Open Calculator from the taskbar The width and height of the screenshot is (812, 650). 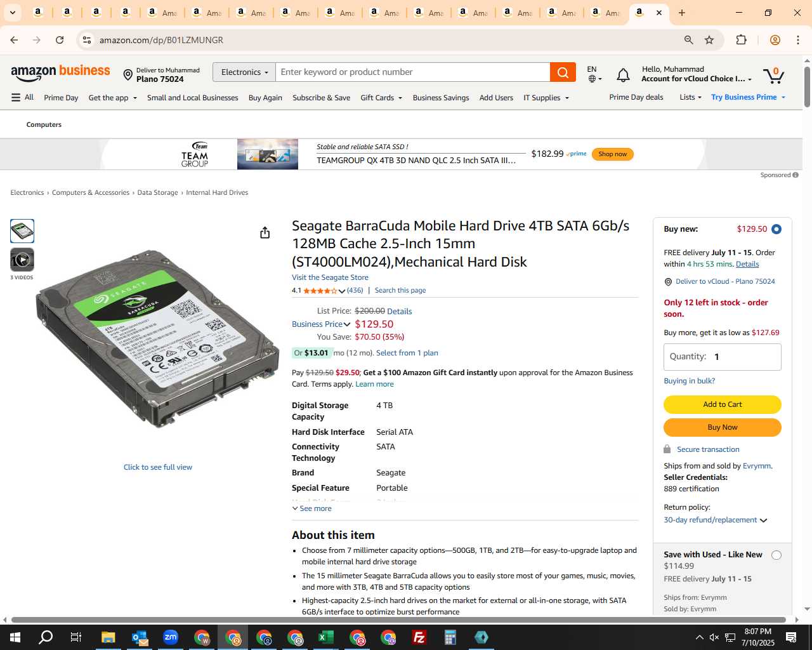pyautogui.click(x=450, y=637)
